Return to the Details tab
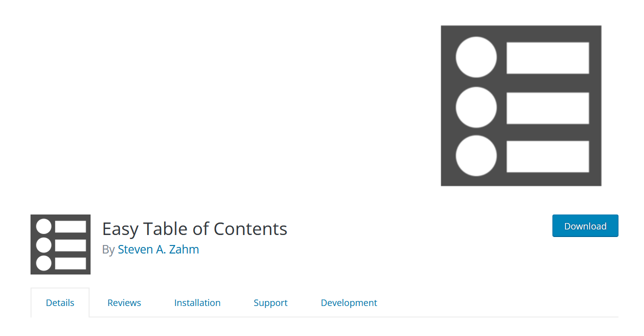This screenshot has height=336, width=644. pos(60,302)
